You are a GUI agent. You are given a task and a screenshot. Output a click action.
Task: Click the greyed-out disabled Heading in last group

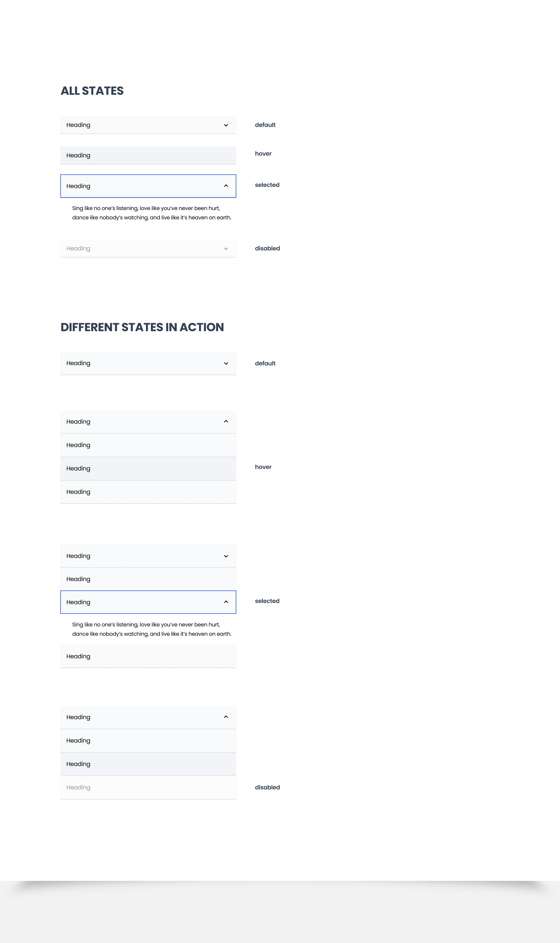coord(78,787)
